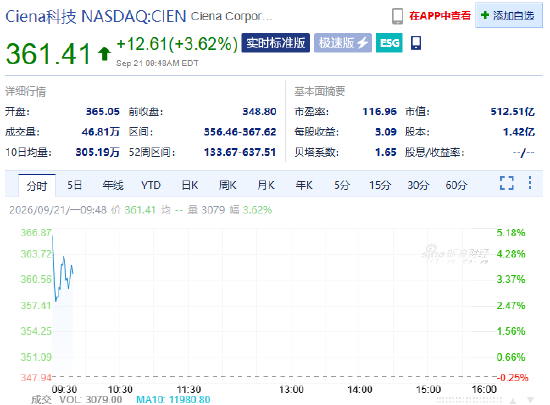Open the 15分 chart tab
The height and width of the screenshot is (405, 550).
(380, 185)
